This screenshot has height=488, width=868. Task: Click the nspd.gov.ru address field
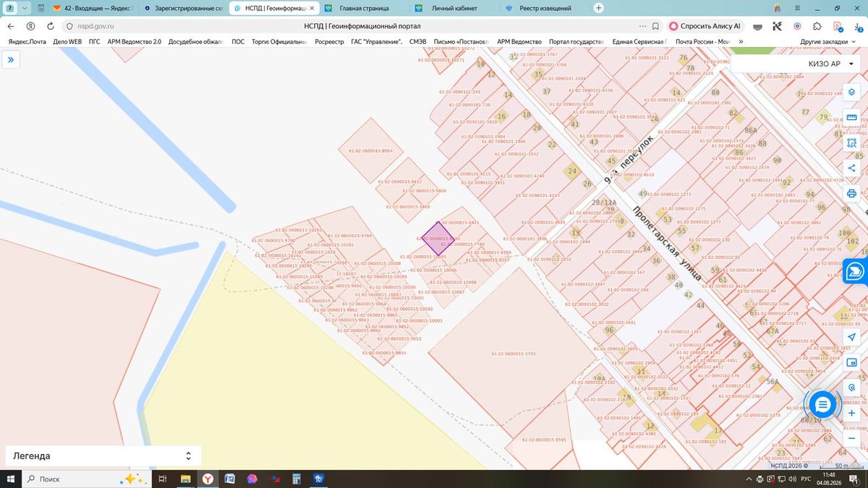pos(97,26)
